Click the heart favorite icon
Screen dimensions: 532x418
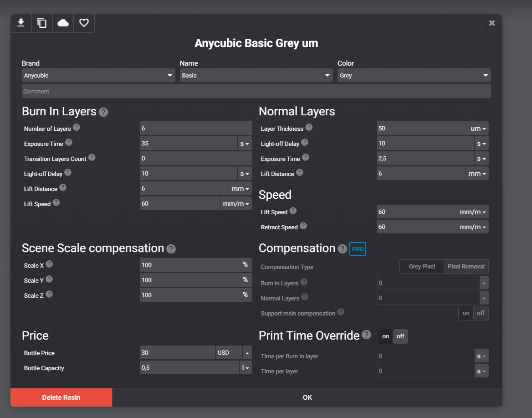click(84, 23)
